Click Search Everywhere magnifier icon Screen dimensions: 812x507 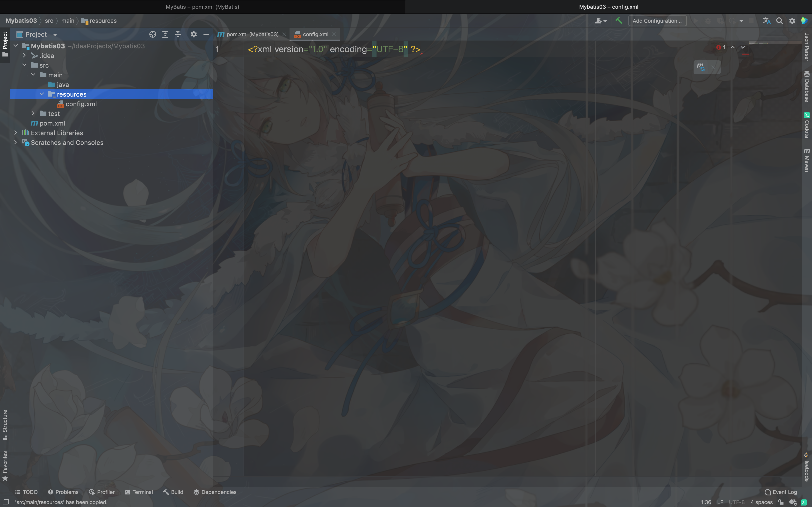[x=779, y=21]
